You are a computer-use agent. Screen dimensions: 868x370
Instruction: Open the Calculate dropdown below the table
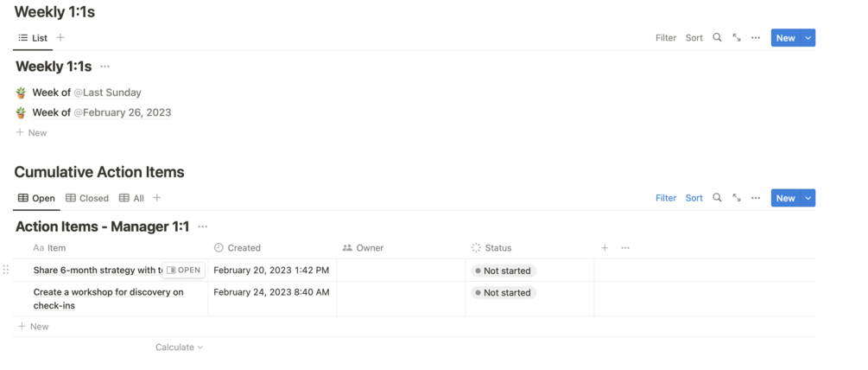[179, 348]
